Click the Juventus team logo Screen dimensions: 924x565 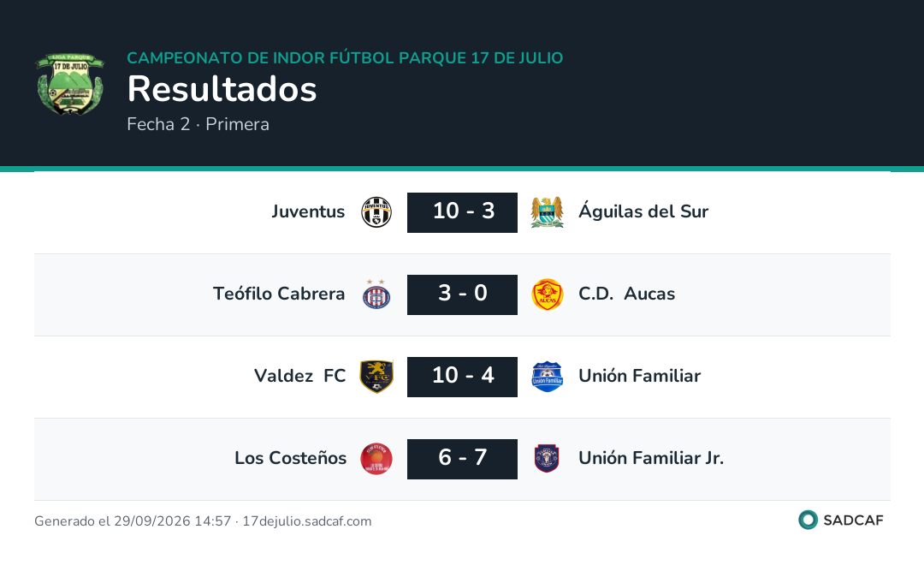tap(376, 212)
